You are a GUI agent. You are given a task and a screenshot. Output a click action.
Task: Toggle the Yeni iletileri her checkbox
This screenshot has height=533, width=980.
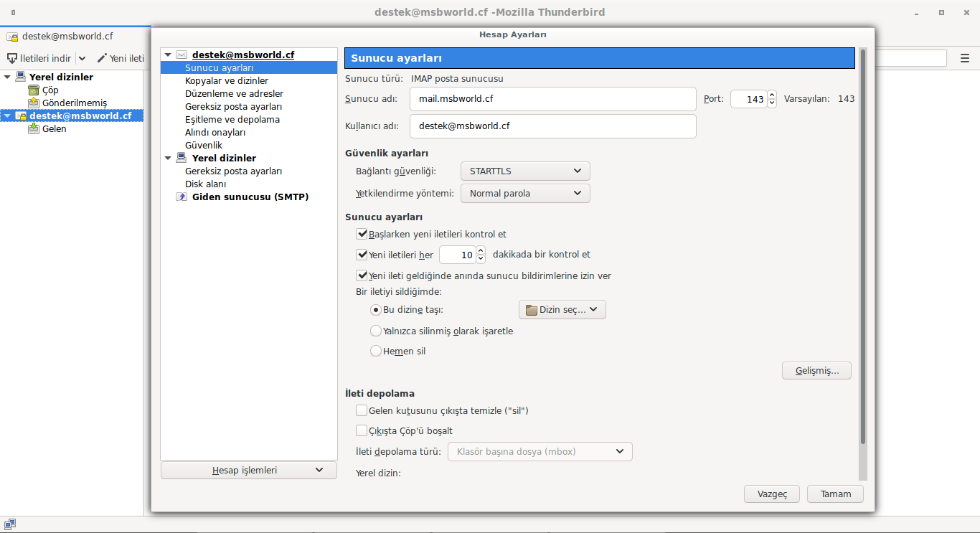[362, 254]
